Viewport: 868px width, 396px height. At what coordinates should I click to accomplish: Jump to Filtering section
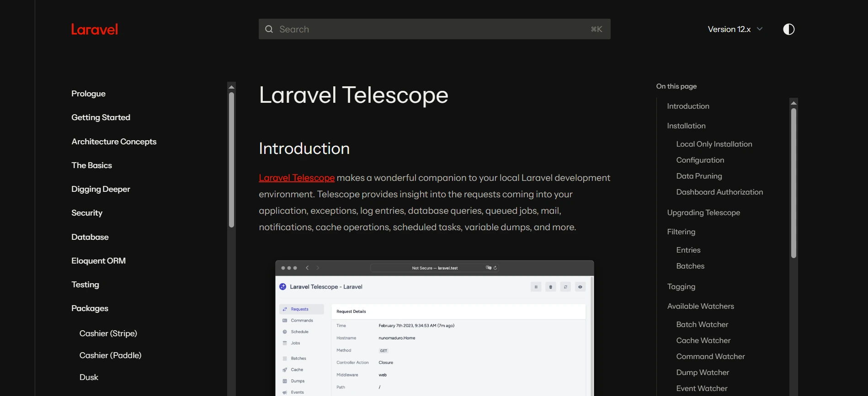[x=681, y=232]
